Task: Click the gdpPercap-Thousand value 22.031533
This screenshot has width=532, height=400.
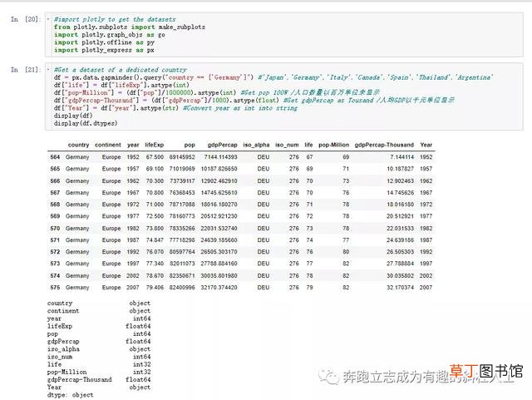Action: pyautogui.click(x=401, y=228)
